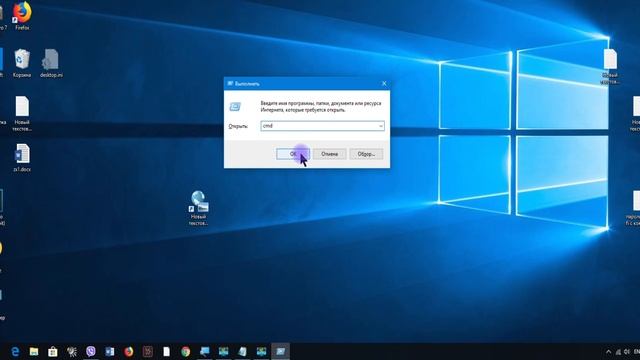The width and height of the screenshot is (640, 360).
Task: Open Google Chrome from the taskbar
Action: [186, 351]
